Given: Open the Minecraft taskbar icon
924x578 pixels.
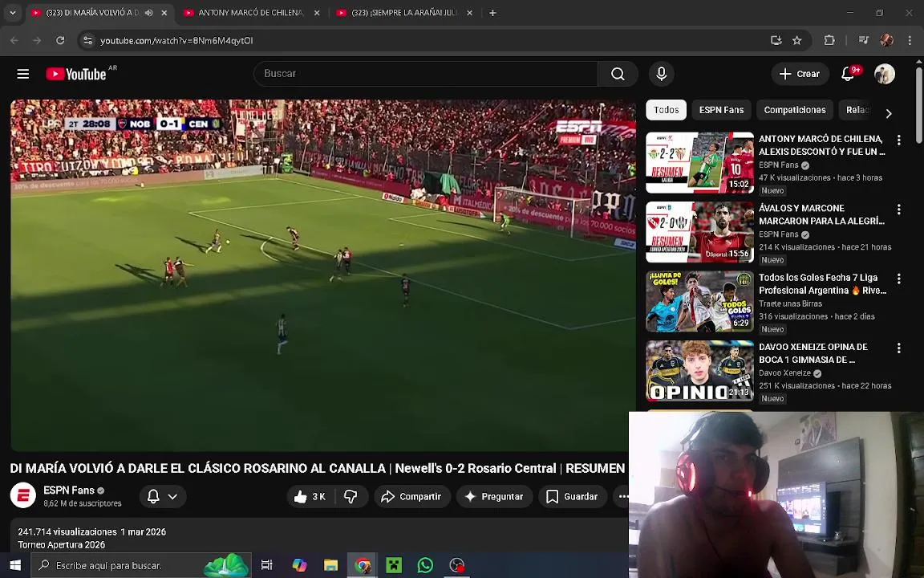Looking at the screenshot, I should click(394, 565).
